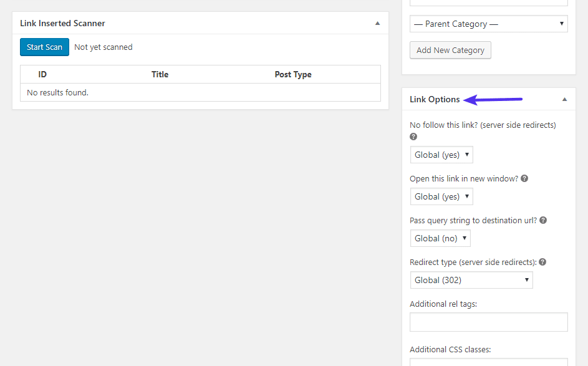Click the Add New Category button
The width and height of the screenshot is (588, 366).
[x=450, y=50]
